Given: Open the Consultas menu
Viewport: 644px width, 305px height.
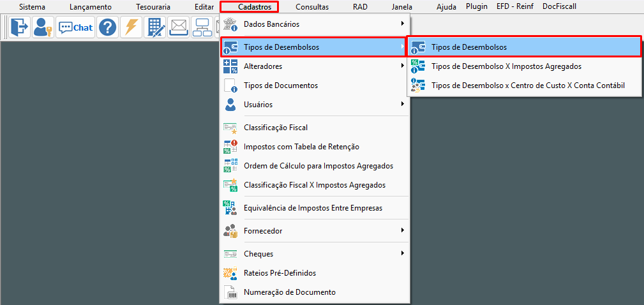Looking at the screenshot, I should pos(312,6).
